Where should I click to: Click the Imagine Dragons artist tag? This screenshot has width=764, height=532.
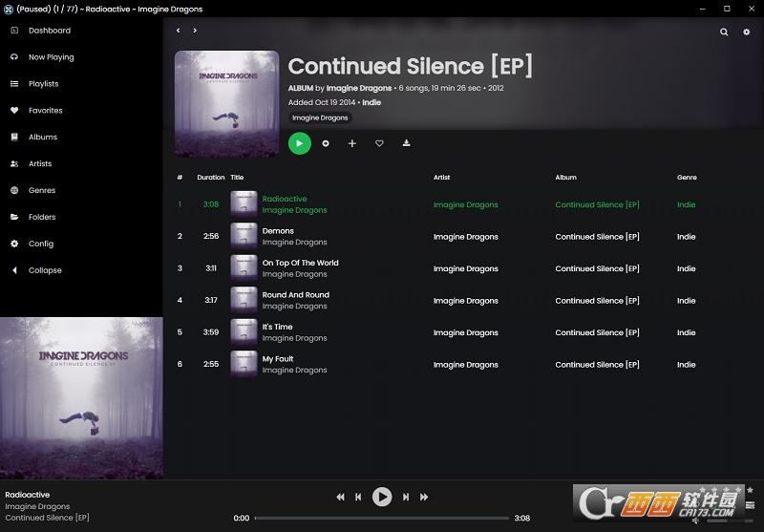(x=320, y=117)
